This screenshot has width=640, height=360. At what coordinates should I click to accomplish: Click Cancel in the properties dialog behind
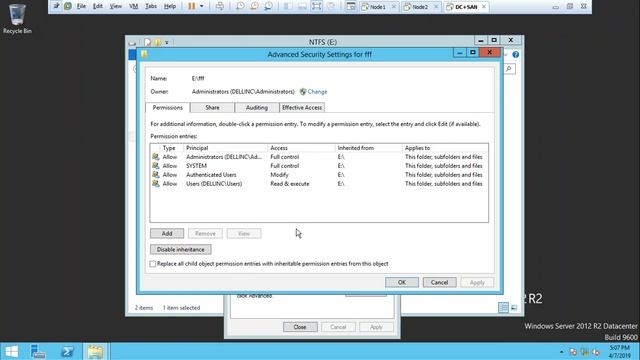338,327
